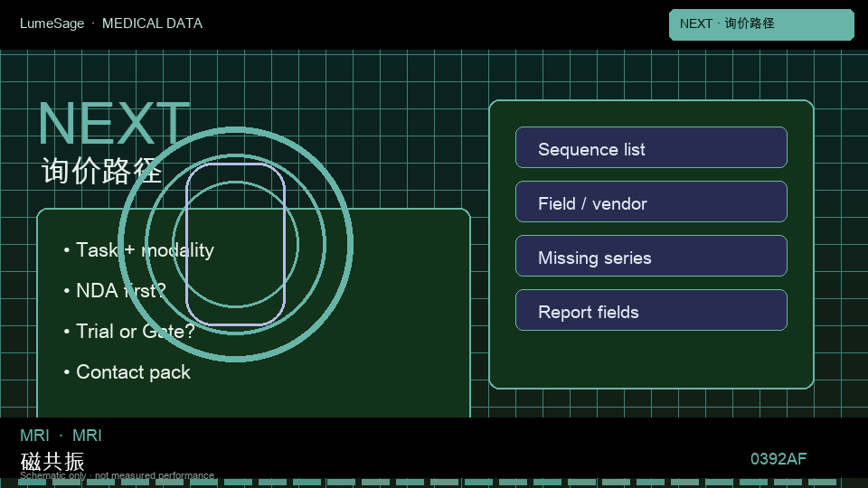This screenshot has width=868, height=488.
Task: Click the NEXT 询价路径 button
Action: click(761, 24)
